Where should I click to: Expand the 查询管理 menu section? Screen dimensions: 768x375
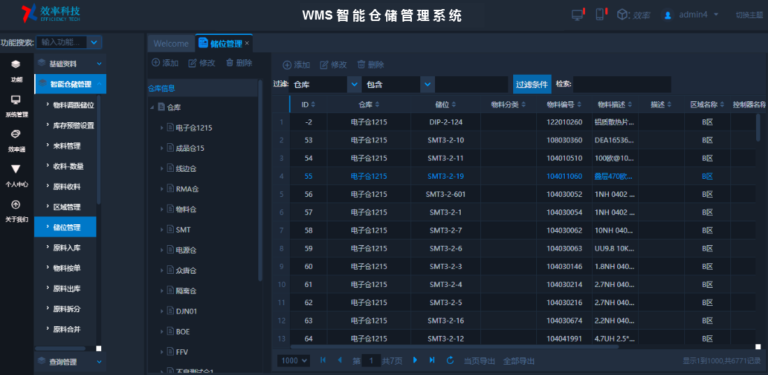point(70,362)
